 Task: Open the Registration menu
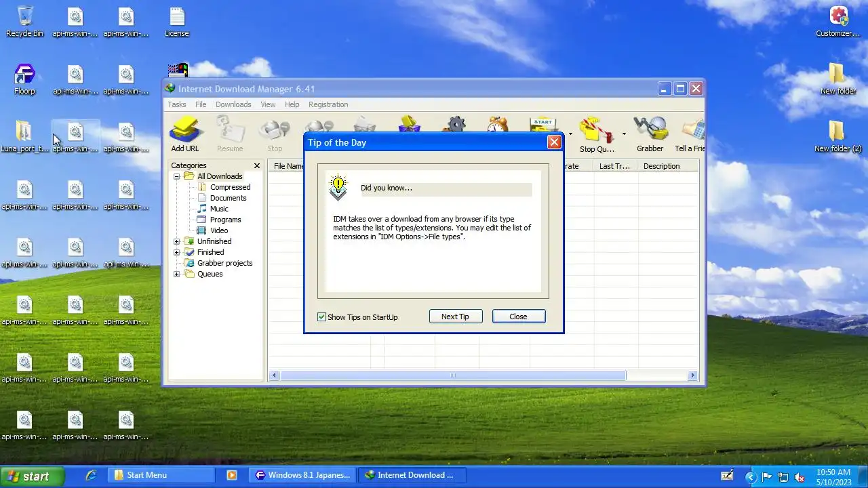coord(328,104)
